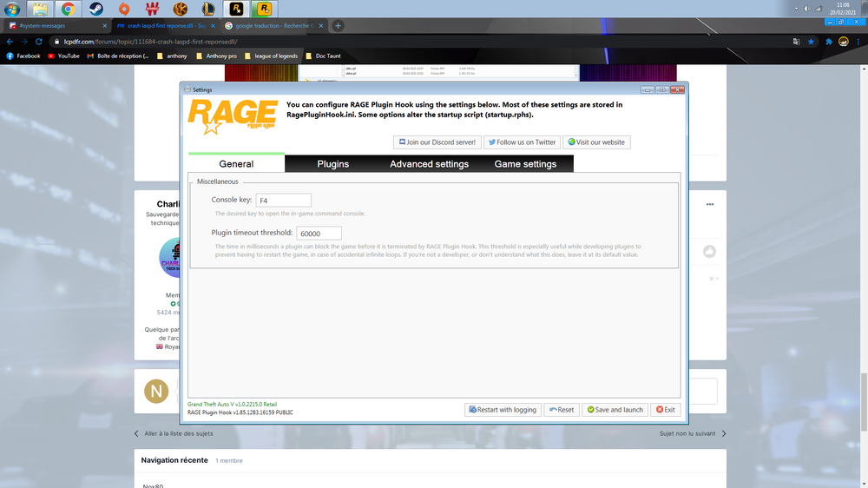Open the Facebook bookmark

click(x=23, y=56)
